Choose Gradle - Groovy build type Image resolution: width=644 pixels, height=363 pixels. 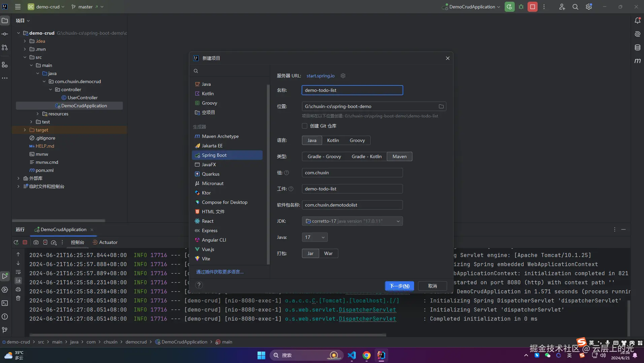coord(324,156)
